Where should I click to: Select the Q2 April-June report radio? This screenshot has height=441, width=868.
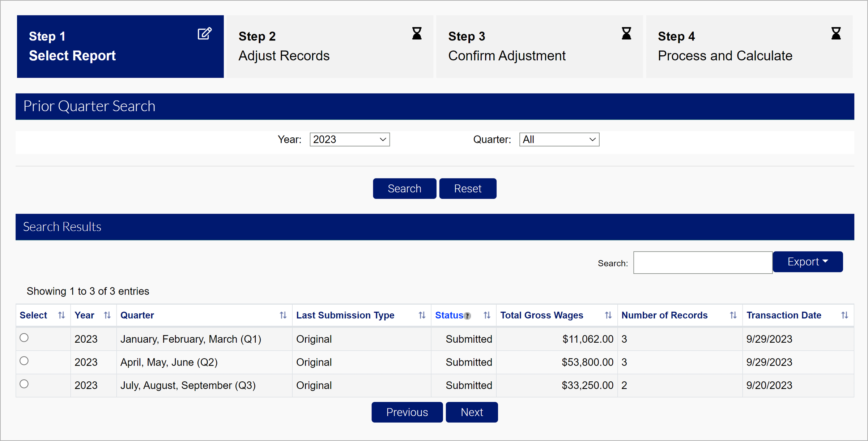pos(24,361)
